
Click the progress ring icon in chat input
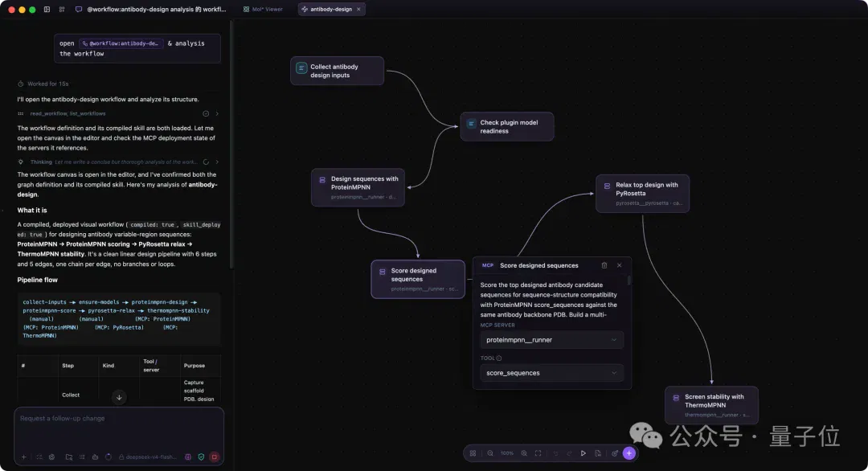tap(108, 457)
